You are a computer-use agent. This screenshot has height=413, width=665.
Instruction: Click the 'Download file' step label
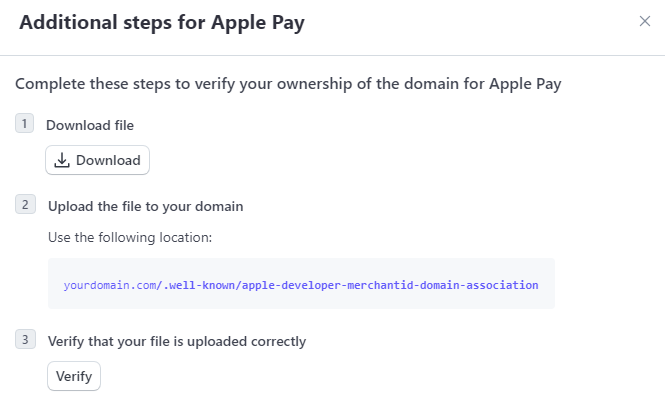click(x=90, y=126)
